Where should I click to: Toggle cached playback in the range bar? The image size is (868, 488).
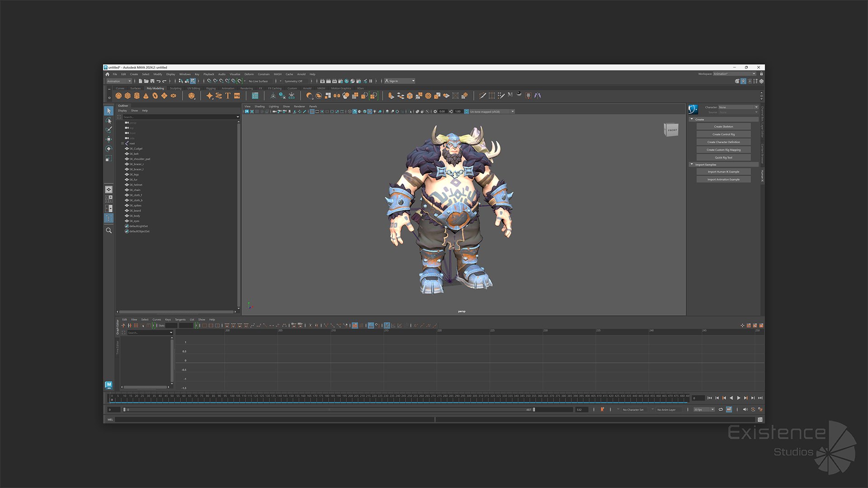[729, 410]
